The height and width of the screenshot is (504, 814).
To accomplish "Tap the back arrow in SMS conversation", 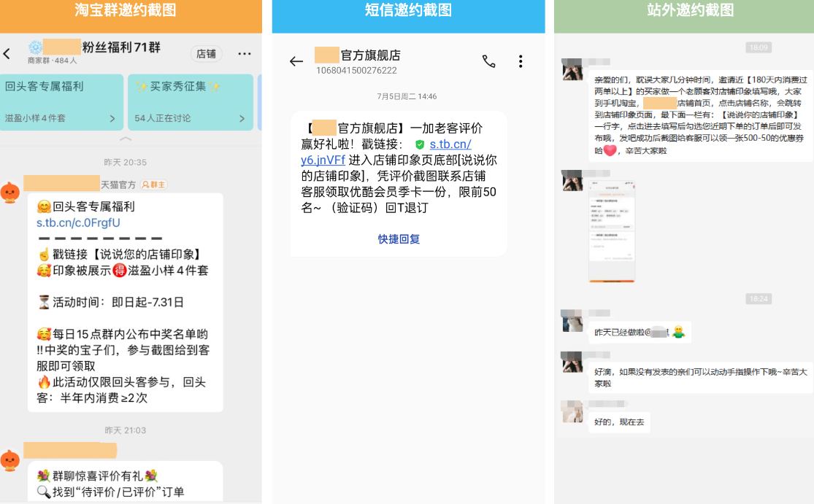I will point(296,62).
